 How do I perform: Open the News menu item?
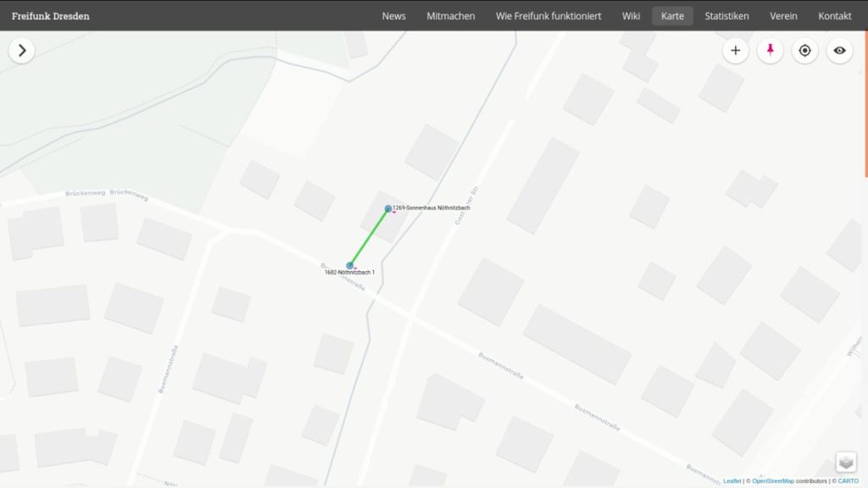(393, 16)
